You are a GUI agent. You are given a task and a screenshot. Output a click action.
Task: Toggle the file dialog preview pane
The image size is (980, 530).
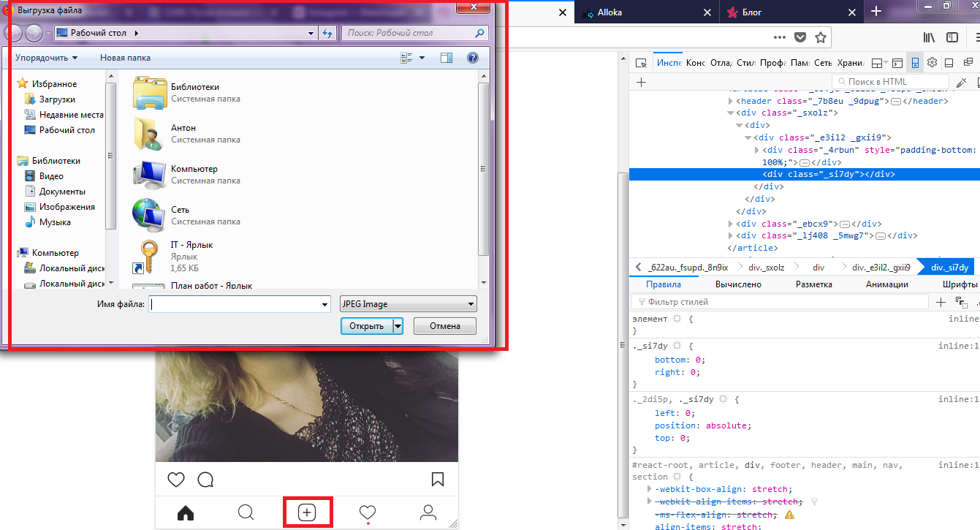tap(447, 58)
